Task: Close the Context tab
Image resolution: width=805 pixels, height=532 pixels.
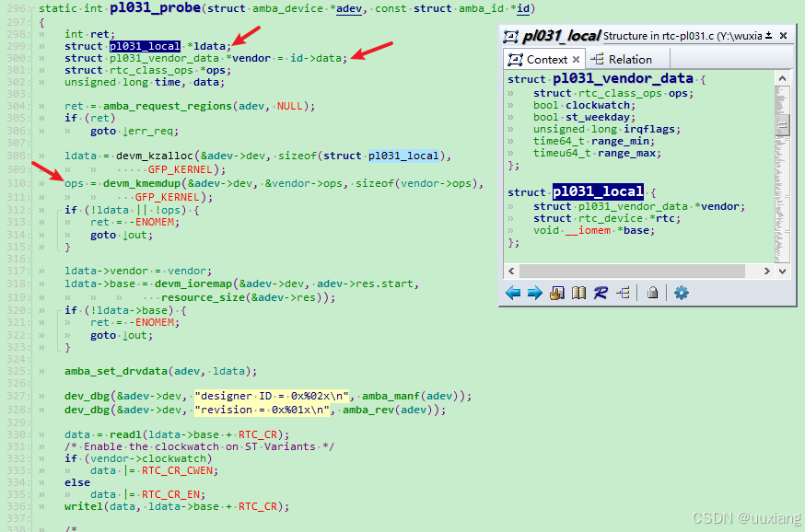Action: pyautogui.click(x=576, y=60)
